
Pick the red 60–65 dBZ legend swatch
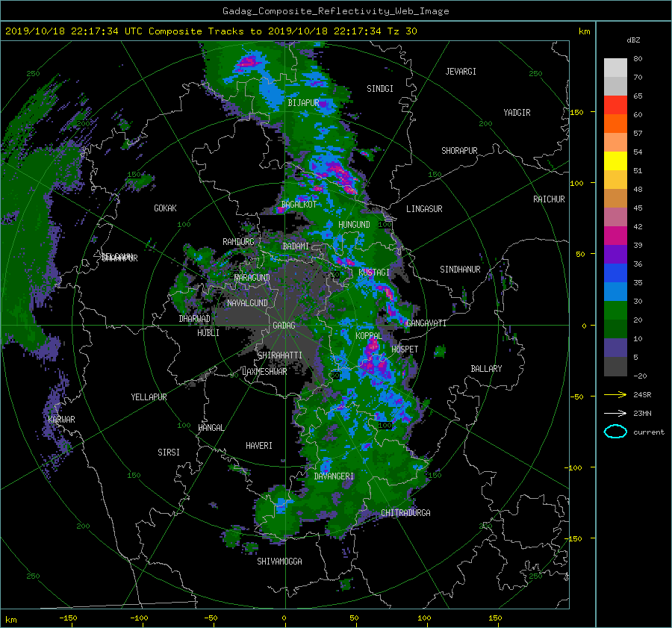615,105
